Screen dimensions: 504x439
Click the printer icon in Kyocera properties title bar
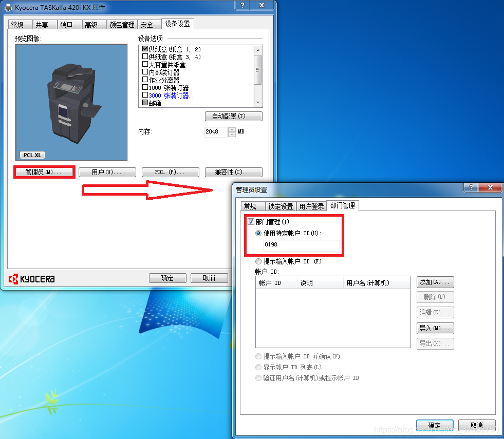point(8,7)
